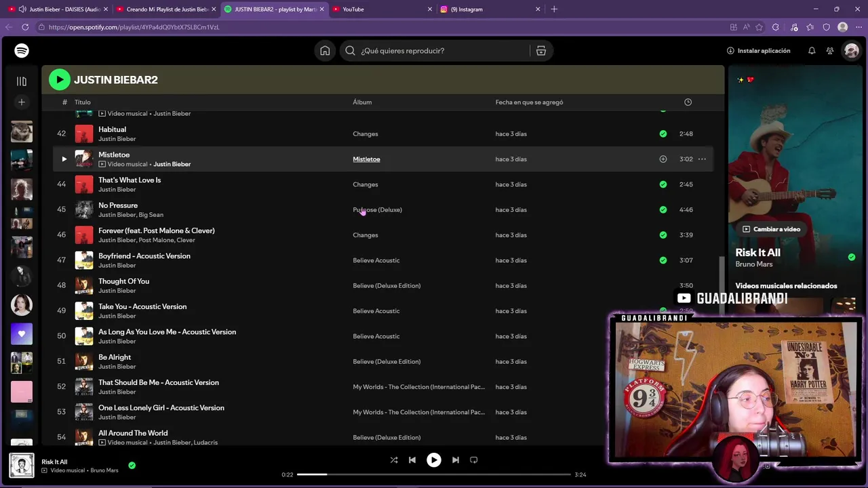Open Purpose (Deluxe) album link

pyautogui.click(x=377, y=210)
